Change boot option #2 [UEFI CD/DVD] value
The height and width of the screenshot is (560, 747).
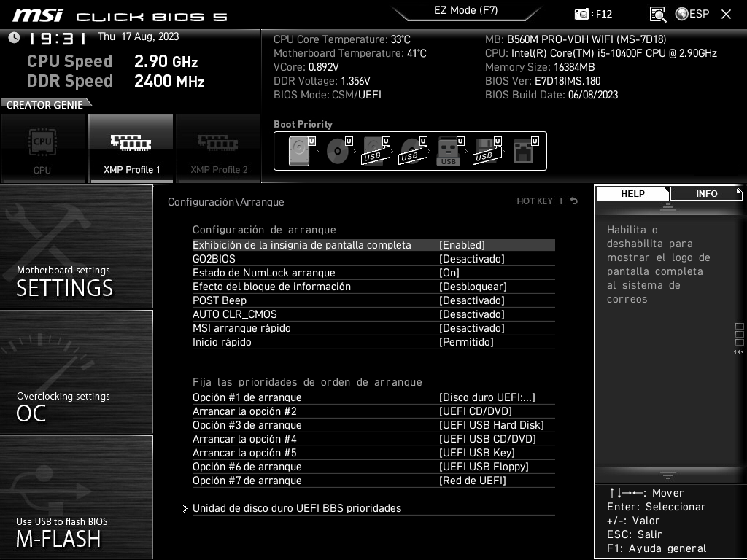click(476, 411)
